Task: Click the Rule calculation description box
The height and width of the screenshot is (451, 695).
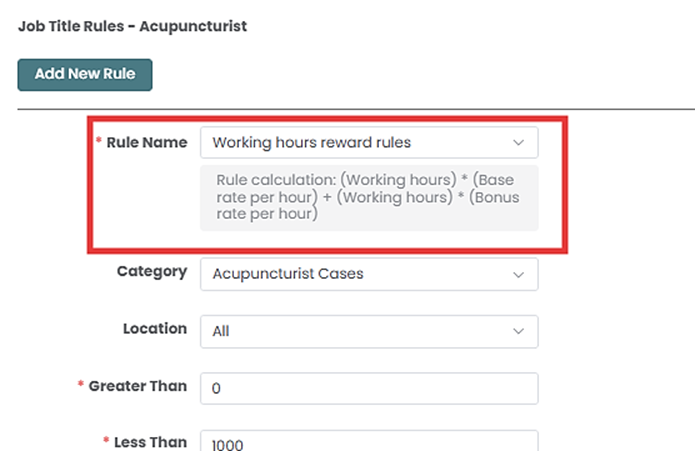Action: (x=368, y=197)
